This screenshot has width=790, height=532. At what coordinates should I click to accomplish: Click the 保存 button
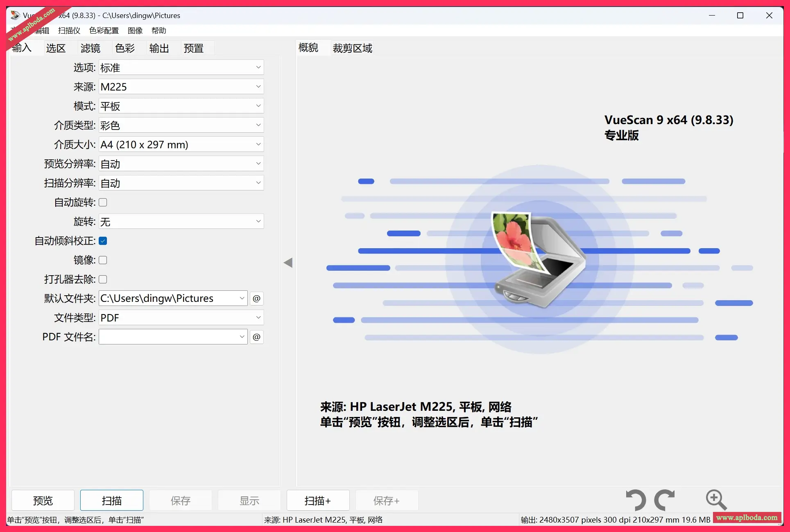coord(181,500)
